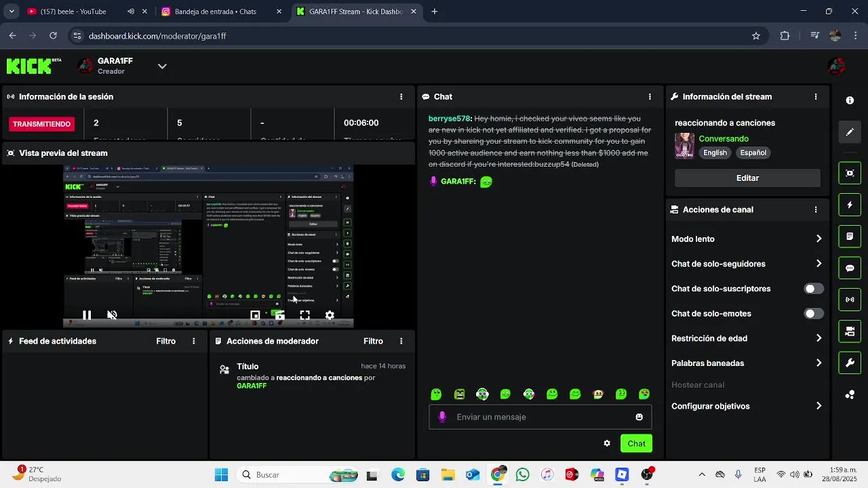Viewport: 868px width, 488px height.
Task: Click the Español language tag
Action: pos(753,153)
